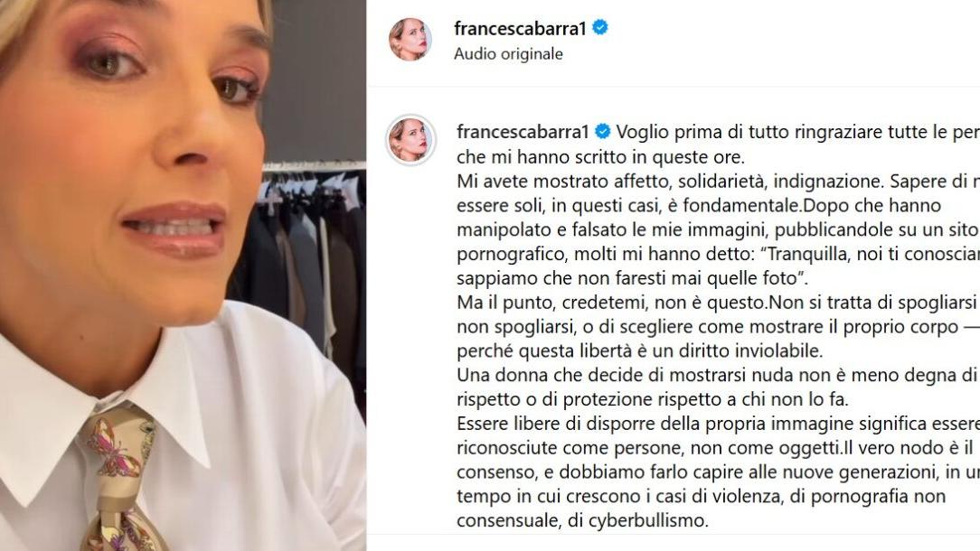Click caption line starting 'Voglio prima di tutto'

pos(798,133)
